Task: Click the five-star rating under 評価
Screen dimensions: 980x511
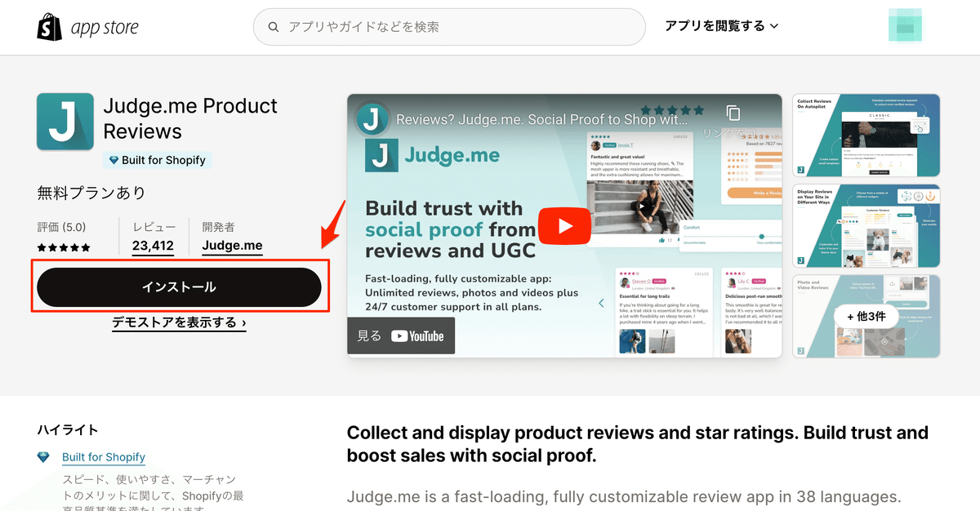Action: (x=64, y=247)
